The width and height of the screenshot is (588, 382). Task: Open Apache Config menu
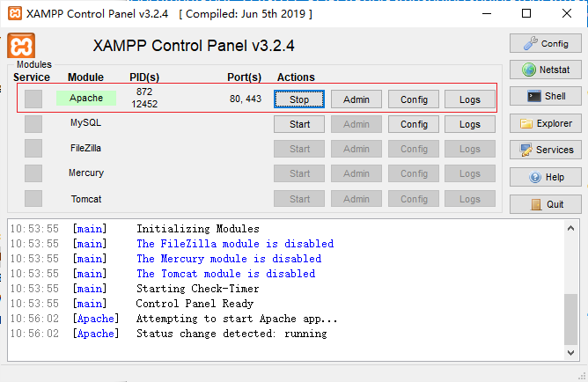coord(414,99)
